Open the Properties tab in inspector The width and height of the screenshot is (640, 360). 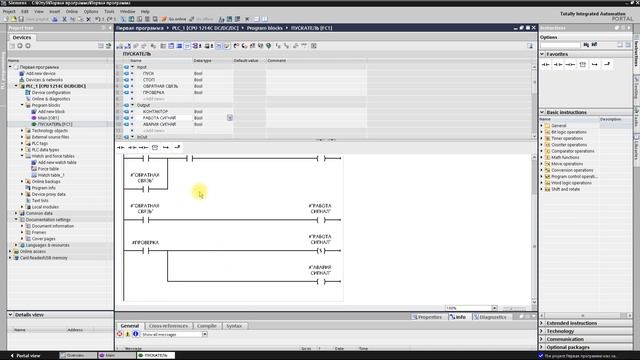427,317
